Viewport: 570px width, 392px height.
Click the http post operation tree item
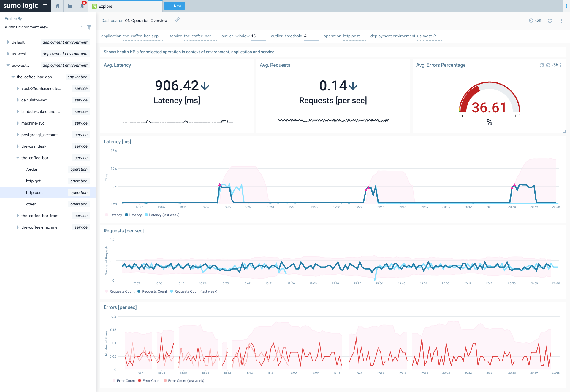tap(35, 192)
